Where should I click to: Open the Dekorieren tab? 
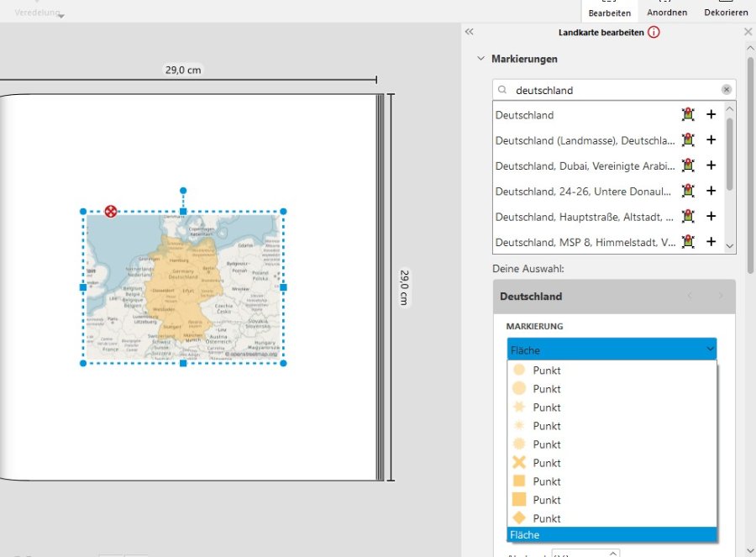pos(726,12)
